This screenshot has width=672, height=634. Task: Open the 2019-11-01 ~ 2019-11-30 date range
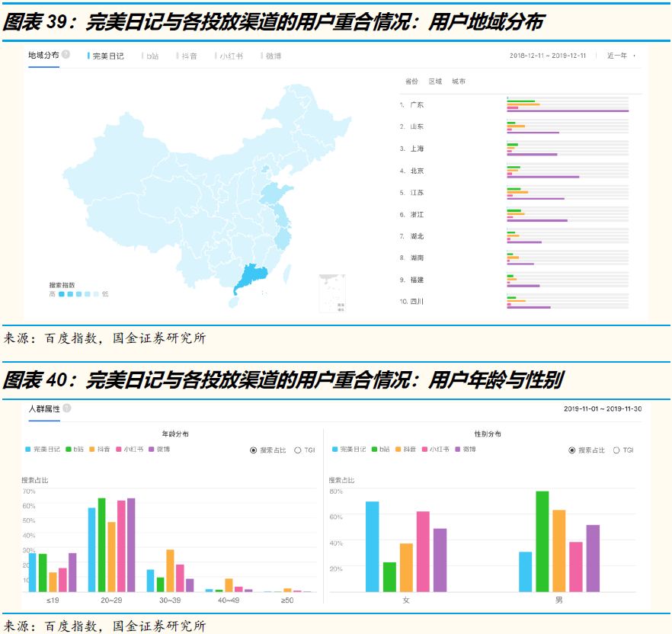tap(602, 409)
